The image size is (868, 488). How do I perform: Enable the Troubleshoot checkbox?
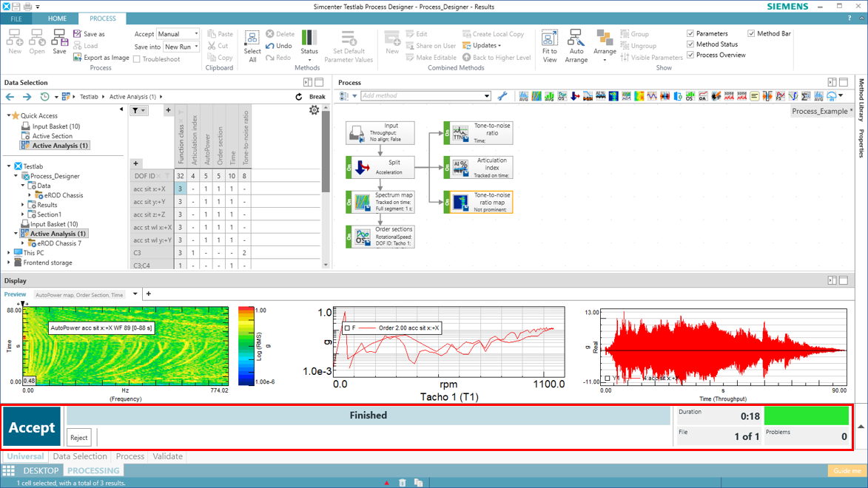(137, 59)
